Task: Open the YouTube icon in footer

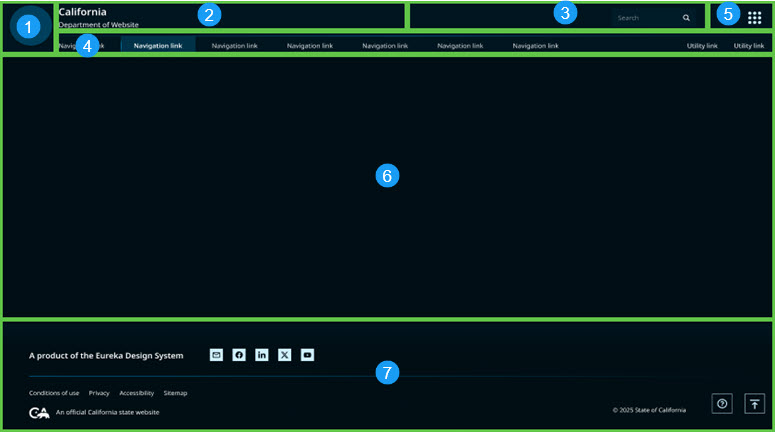Action: (x=307, y=355)
